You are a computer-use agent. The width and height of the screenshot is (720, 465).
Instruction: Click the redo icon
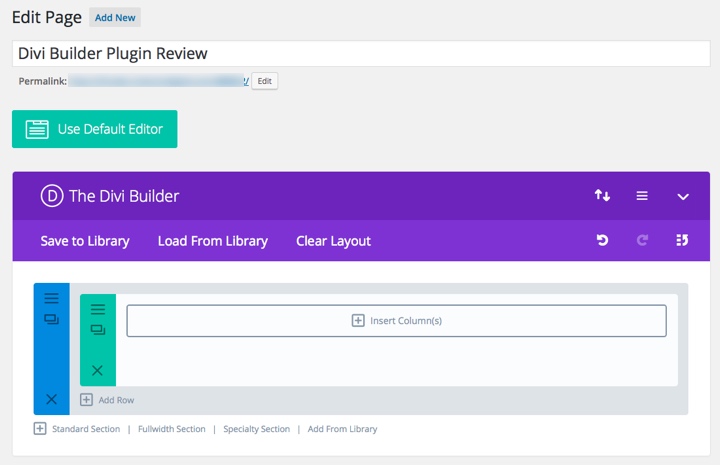[x=642, y=240]
